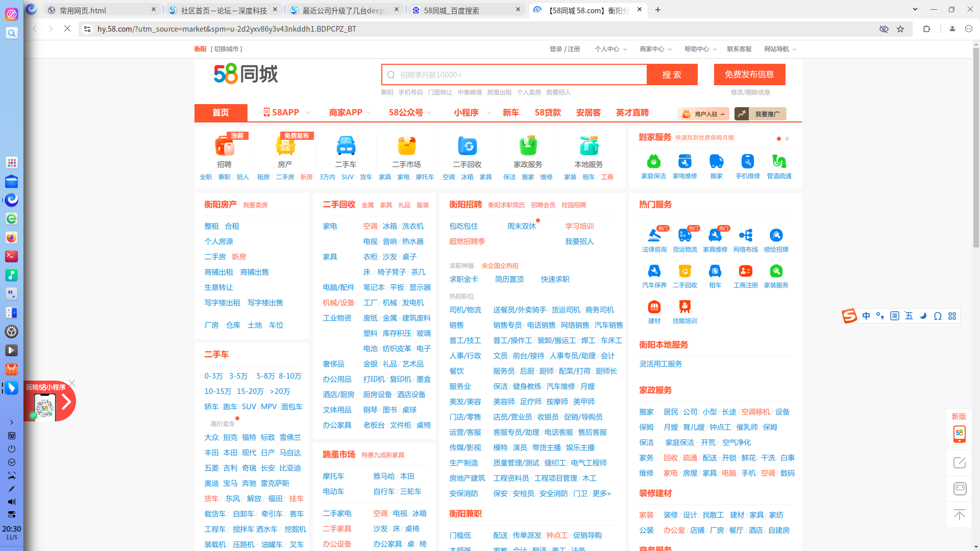Open the 二手回收 recycling icon
The width and height of the screenshot is (980, 551).
point(468,146)
